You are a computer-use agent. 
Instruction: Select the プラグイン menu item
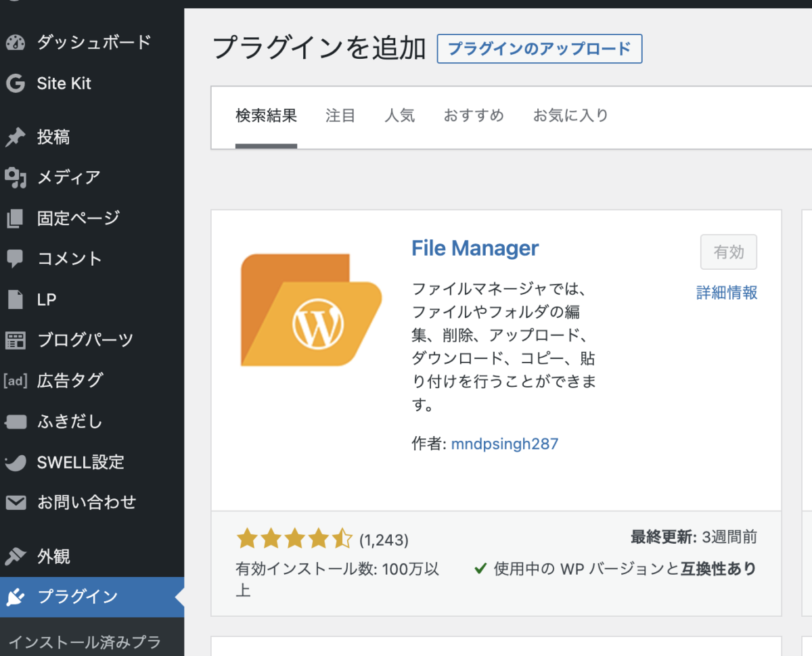point(92,596)
